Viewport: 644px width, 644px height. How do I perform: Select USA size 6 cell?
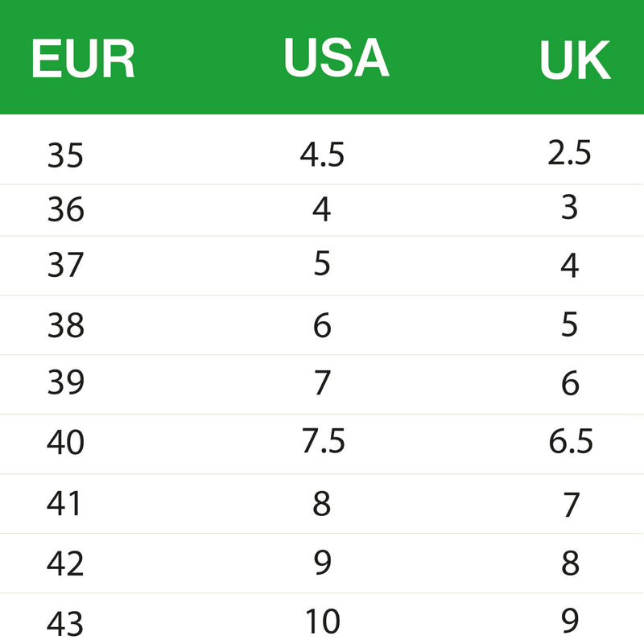pyautogui.click(x=322, y=324)
